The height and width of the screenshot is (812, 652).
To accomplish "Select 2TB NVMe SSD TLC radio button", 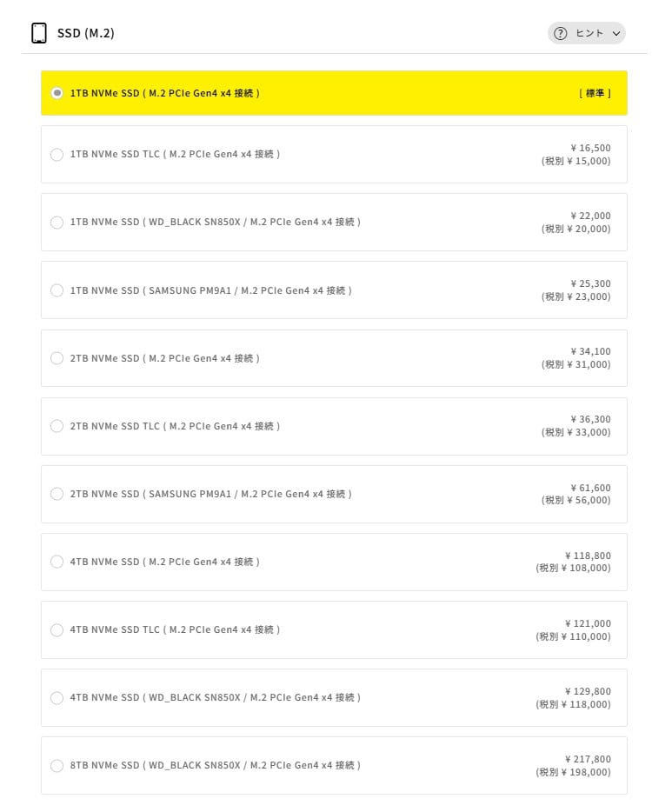I will (57, 426).
